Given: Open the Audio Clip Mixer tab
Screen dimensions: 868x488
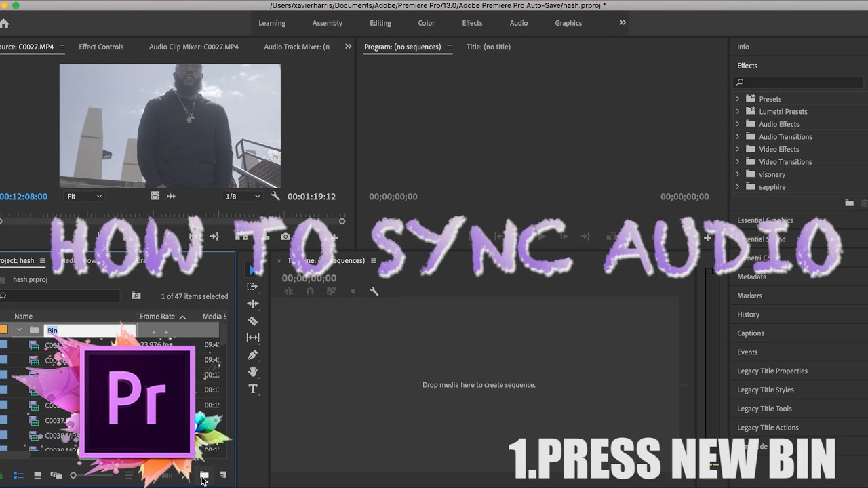Looking at the screenshot, I should 194,47.
